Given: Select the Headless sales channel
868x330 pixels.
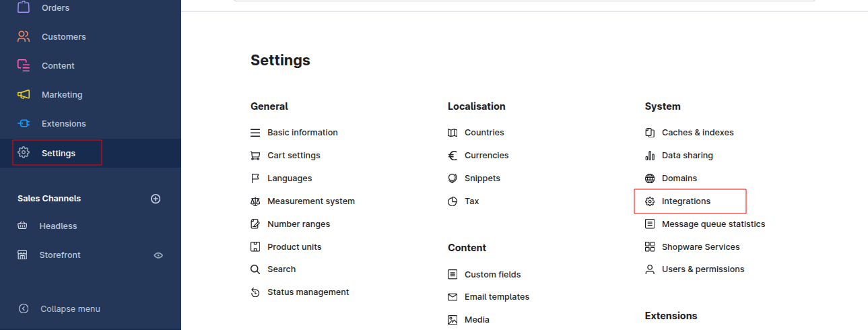Looking at the screenshot, I should (58, 226).
